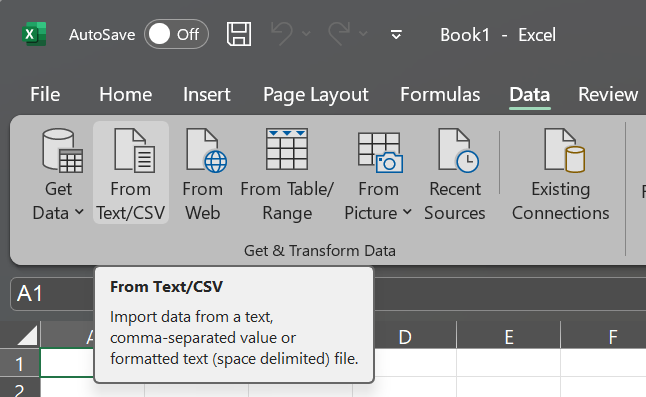Click the Select All corner triangle
Screen dimensions: 646x397
click(28, 335)
